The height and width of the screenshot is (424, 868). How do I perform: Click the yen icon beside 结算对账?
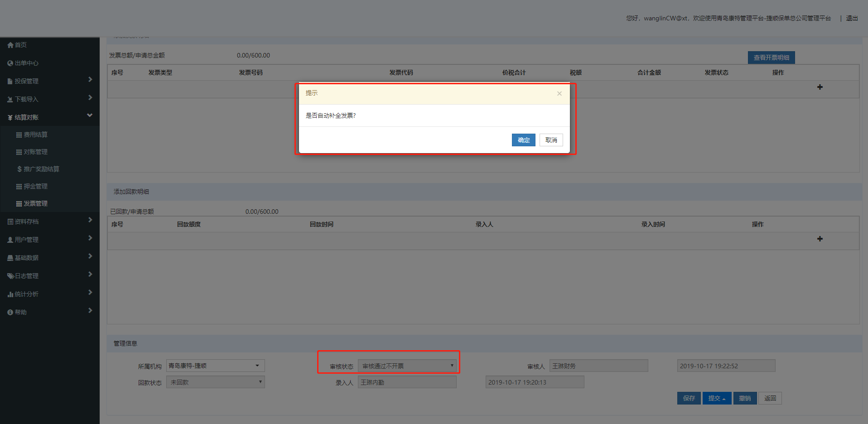(x=10, y=117)
